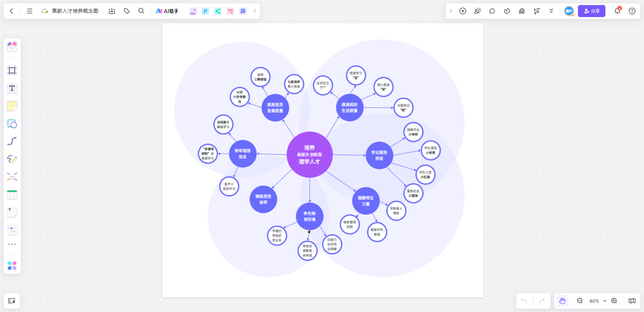The image size is (644, 312).
Task: Select the text tool
Action: coord(12,88)
